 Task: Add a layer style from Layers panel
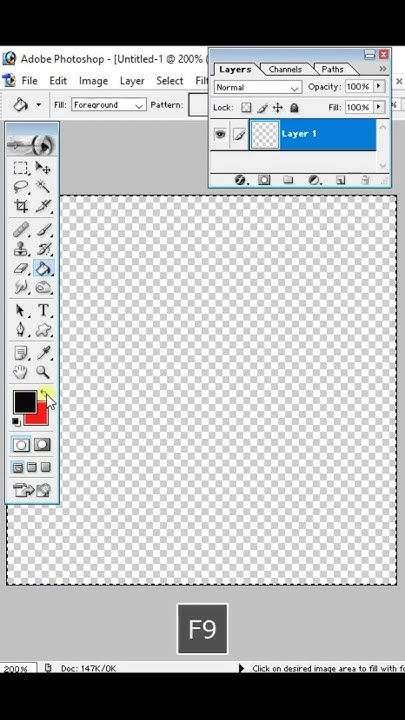click(240, 180)
